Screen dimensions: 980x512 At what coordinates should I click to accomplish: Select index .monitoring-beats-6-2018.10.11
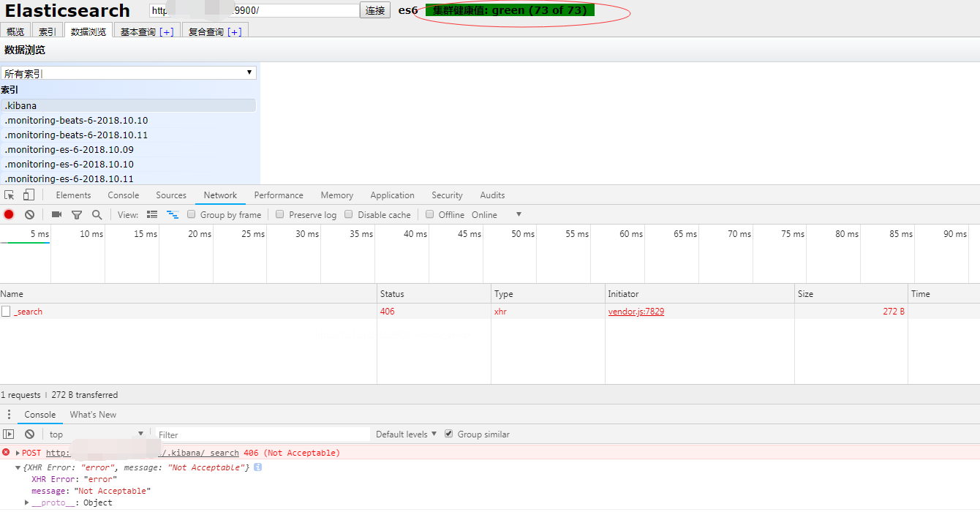click(x=129, y=135)
